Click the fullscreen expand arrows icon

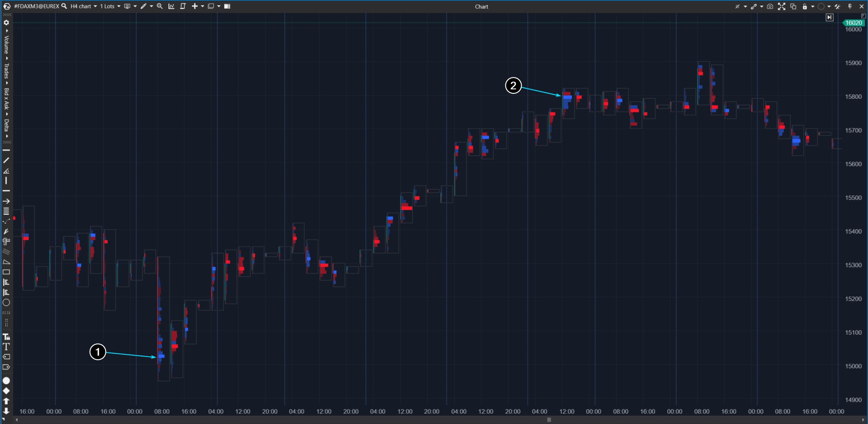(782, 6)
